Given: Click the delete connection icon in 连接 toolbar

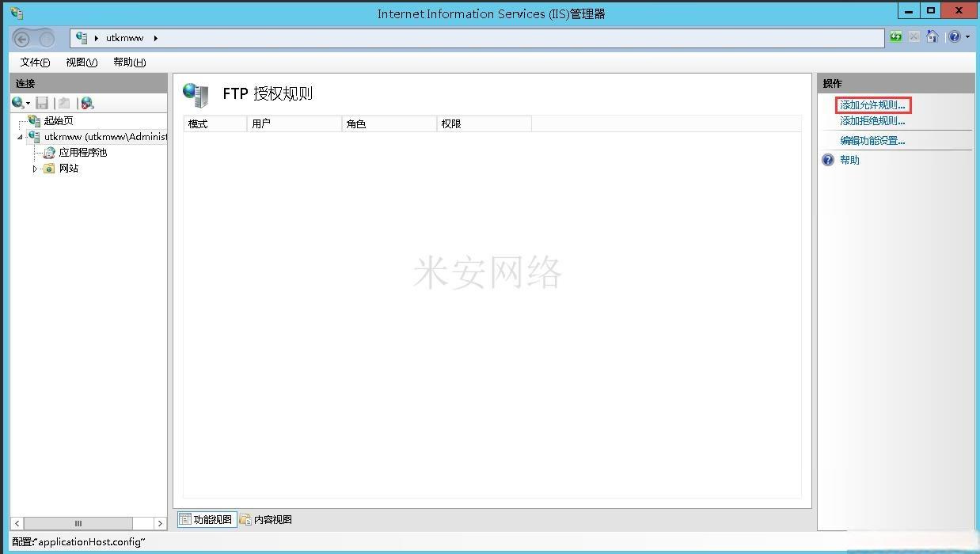Looking at the screenshot, I should click(86, 103).
